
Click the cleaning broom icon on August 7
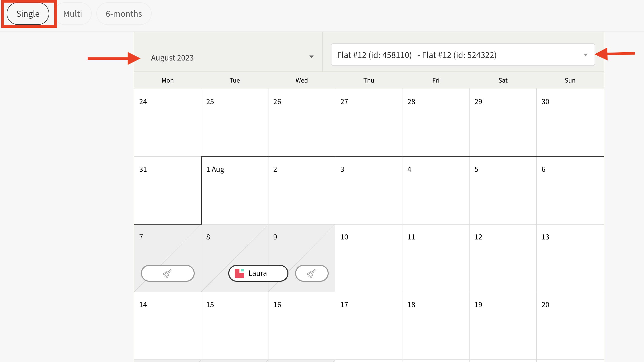pos(168,273)
